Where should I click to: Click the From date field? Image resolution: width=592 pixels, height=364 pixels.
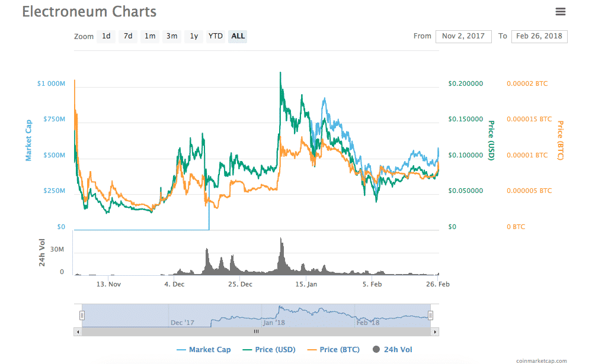(x=463, y=36)
